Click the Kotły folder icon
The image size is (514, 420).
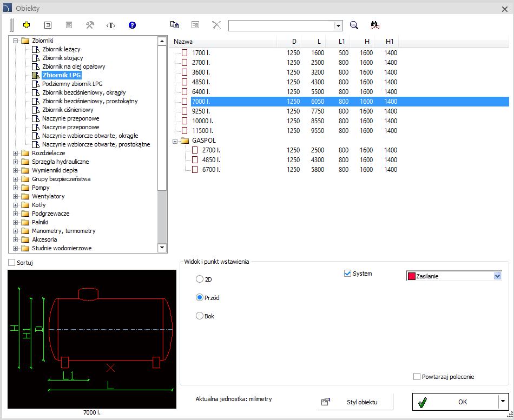point(25,205)
